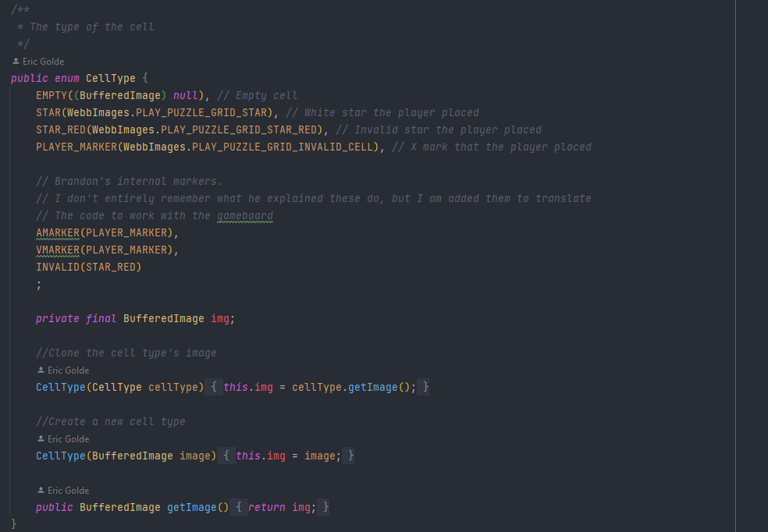Click the underlined VMARKER enum constant
The width and height of the screenshot is (768, 532).
pyautogui.click(x=57, y=250)
